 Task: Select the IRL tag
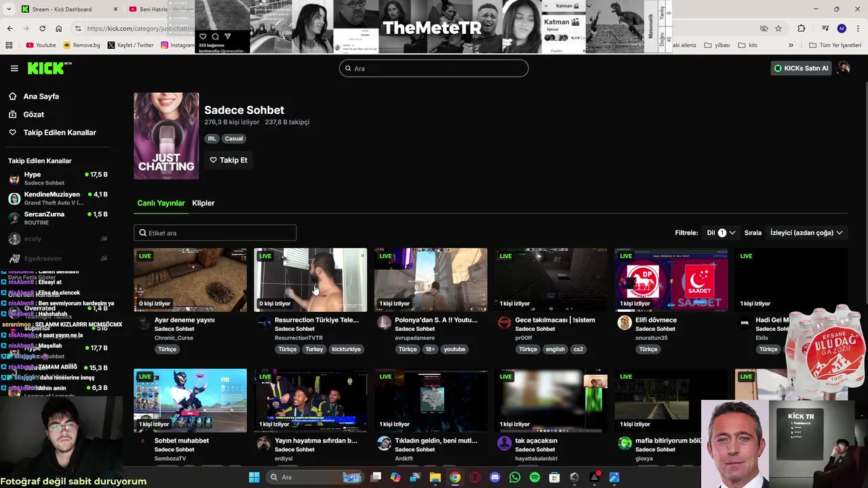pos(212,138)
